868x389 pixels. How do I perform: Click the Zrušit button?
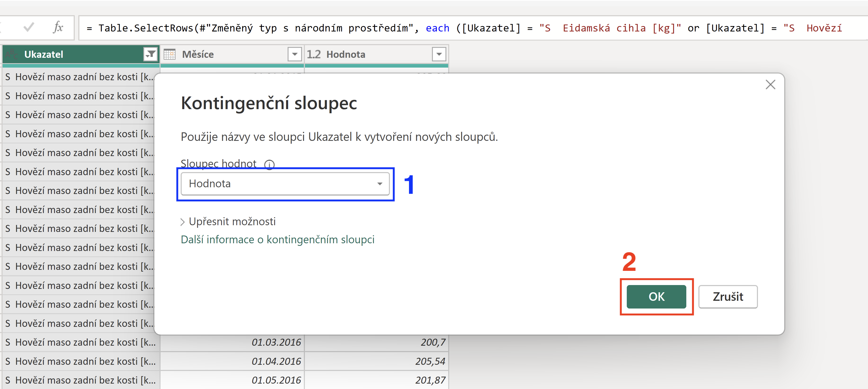tap(728, 297)
